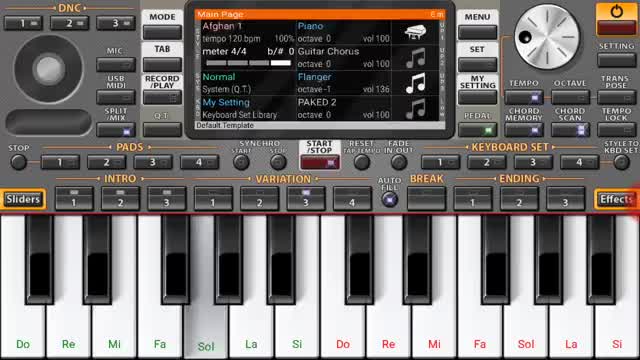Toggle the CHORD SCAN button

(570, 130)
